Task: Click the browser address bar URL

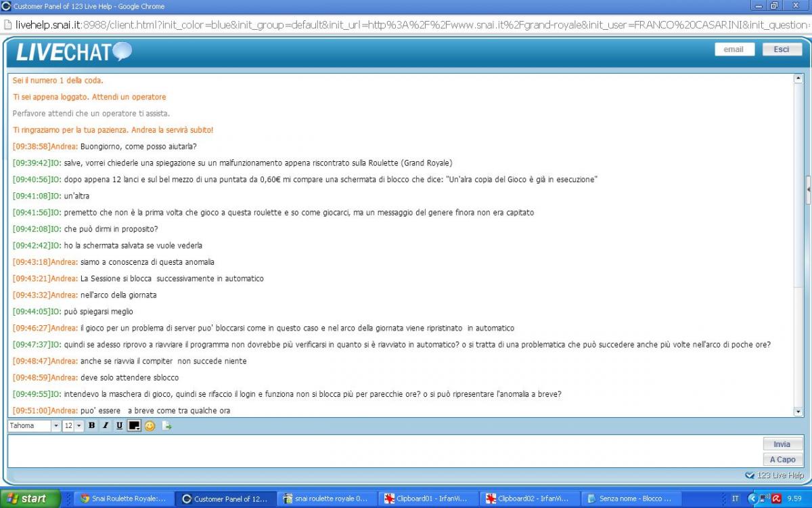Action: coord(411,24)
